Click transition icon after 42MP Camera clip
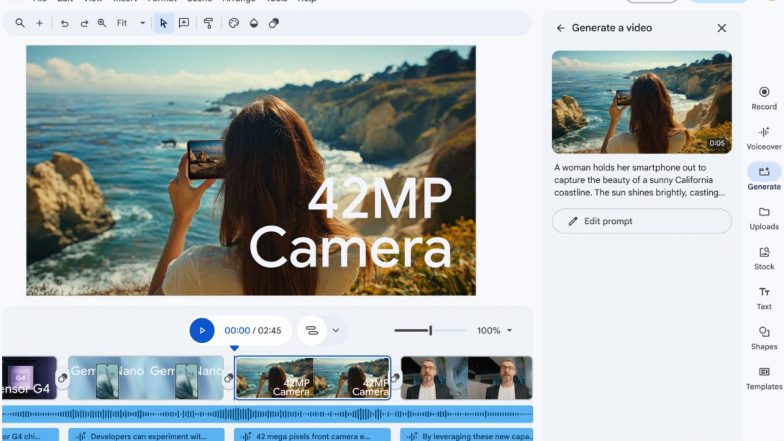The width and height of the screenshot is (784, 441). coord(396,378)
